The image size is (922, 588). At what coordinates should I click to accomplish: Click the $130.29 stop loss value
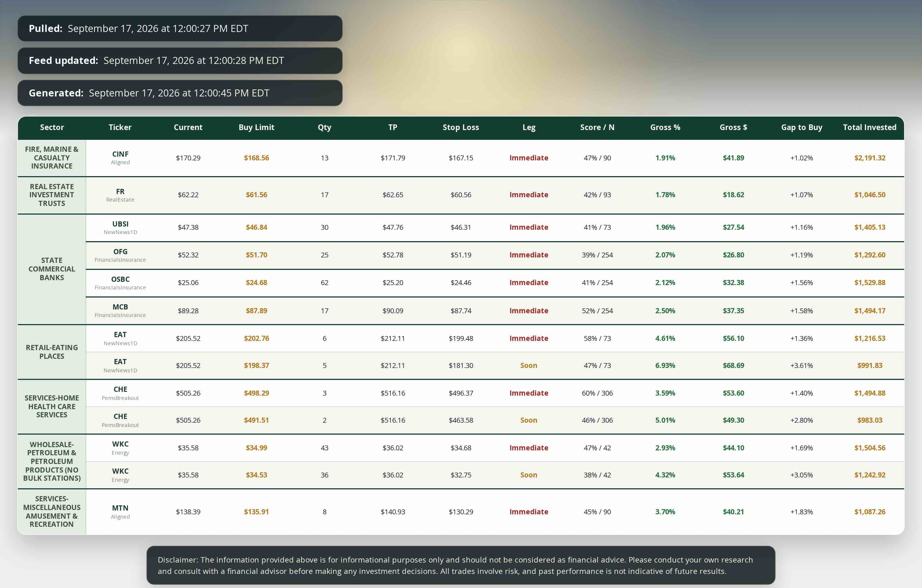(461, 512)
